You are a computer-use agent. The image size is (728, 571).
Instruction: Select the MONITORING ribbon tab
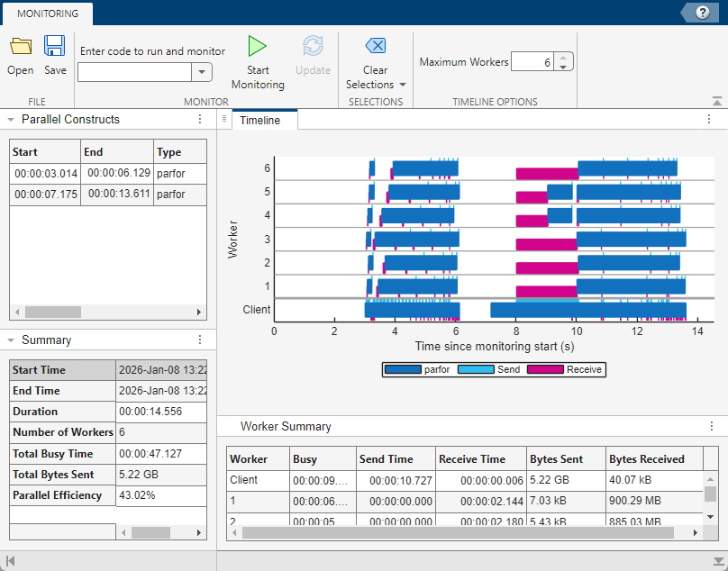point(48,14)
